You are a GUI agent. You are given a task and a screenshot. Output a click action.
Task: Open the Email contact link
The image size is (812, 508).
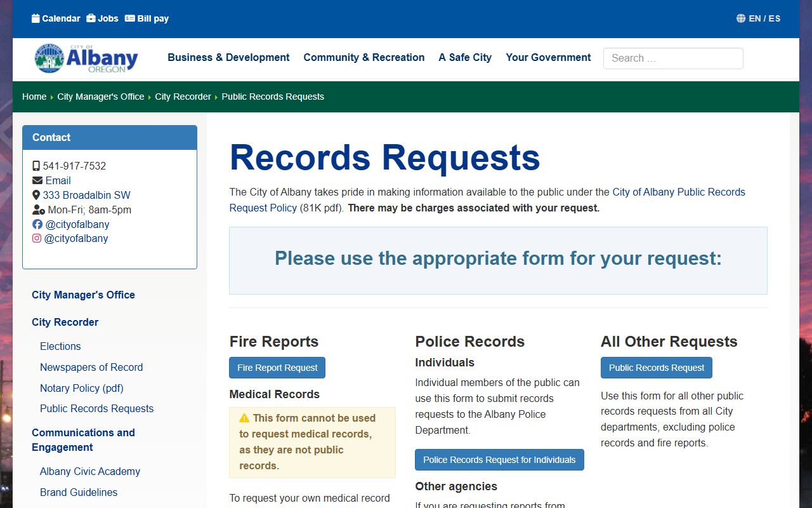click(58, 180)
